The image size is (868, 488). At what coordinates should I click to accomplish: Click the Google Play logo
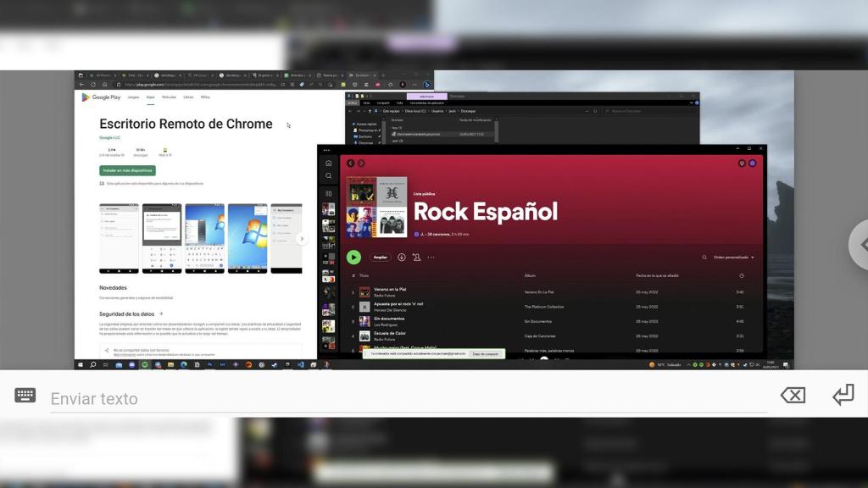[x=101, y=97]
